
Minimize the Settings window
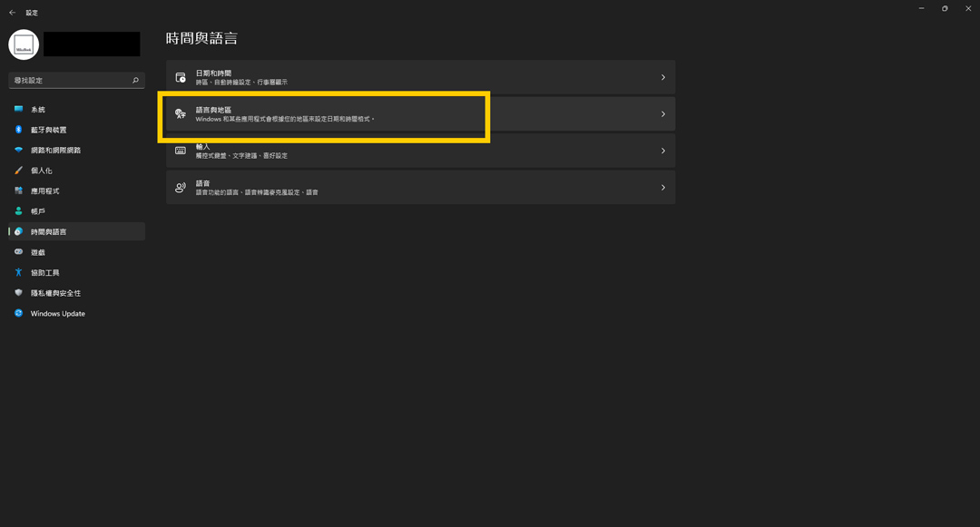pos(921,9)
